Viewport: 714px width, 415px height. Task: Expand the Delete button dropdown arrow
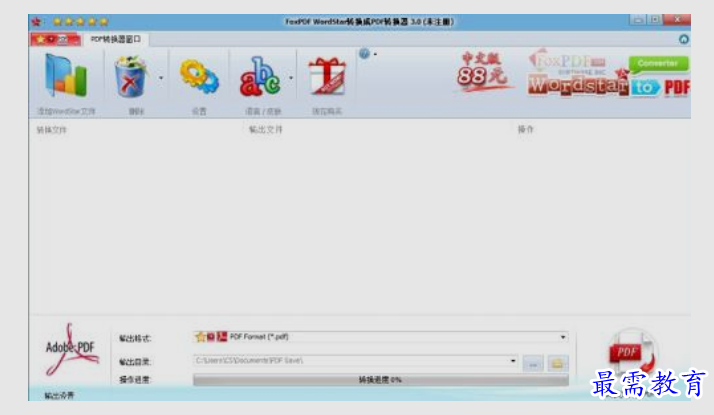(161, 78)
